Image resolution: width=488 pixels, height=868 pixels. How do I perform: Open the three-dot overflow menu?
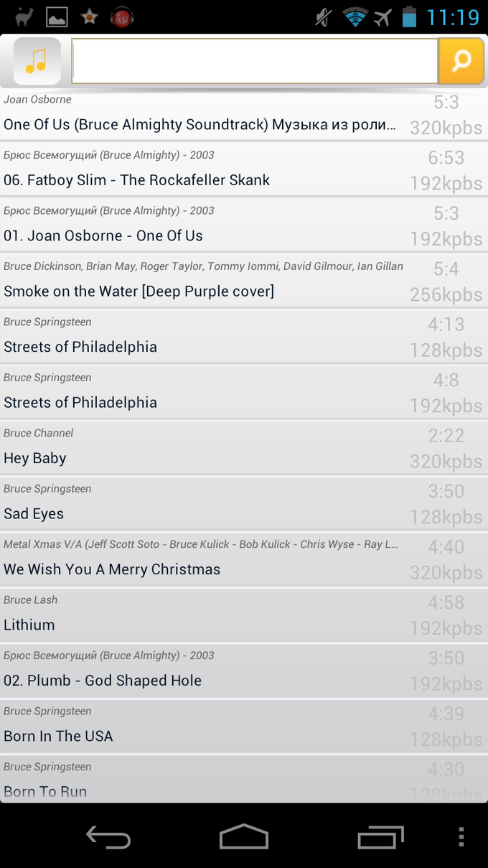pyautogui.click(x=461, y=837)
